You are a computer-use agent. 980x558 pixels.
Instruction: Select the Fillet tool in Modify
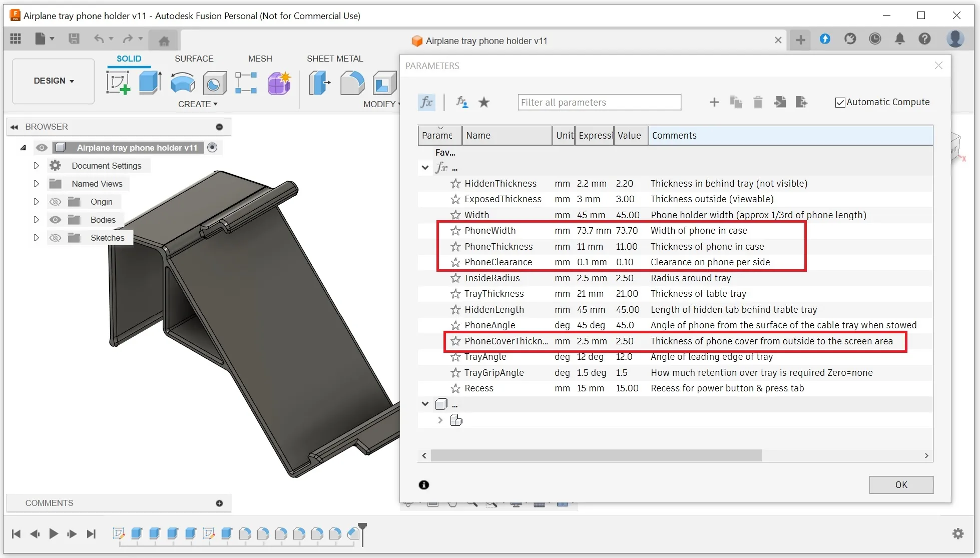tap(352, 83)
